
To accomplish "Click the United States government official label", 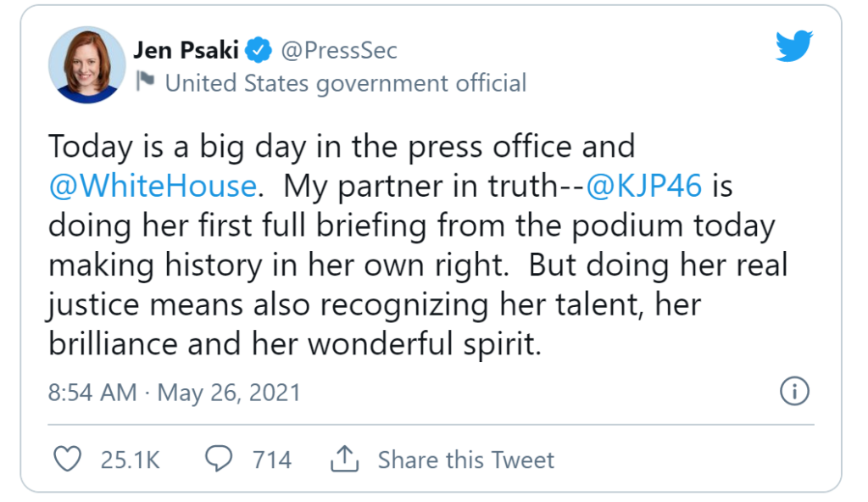I will tap(345, 83).
